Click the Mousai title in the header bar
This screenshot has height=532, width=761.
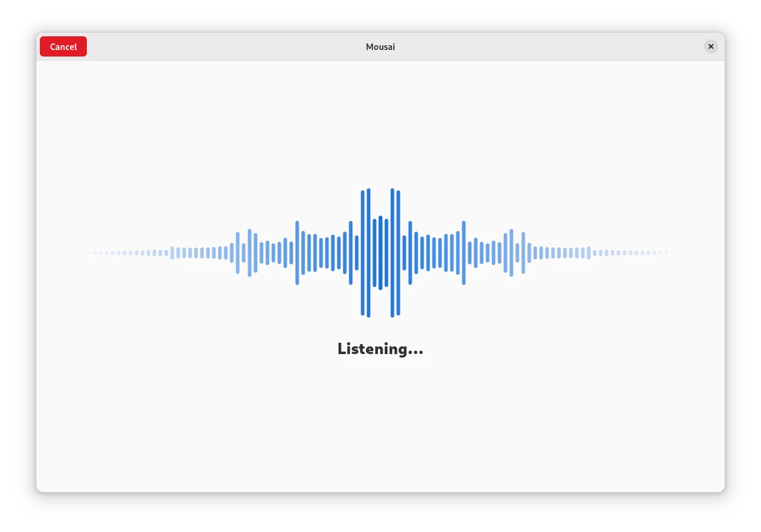click(x=380, y=46)
